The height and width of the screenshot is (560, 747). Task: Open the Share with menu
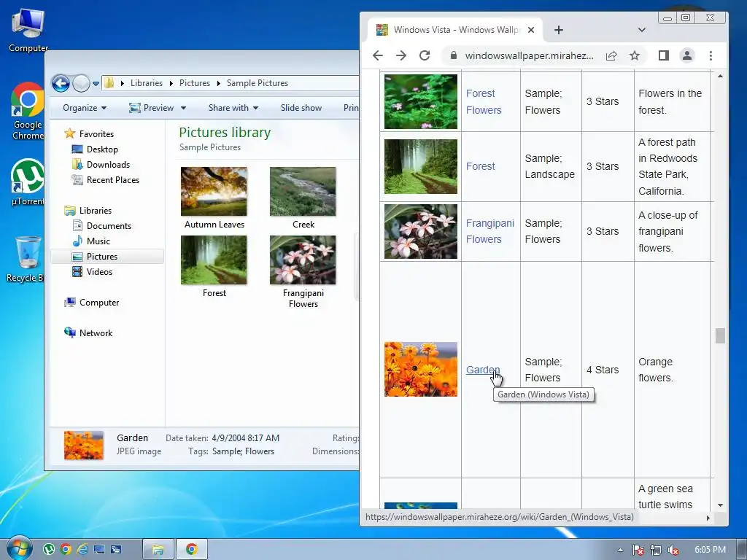233,108
